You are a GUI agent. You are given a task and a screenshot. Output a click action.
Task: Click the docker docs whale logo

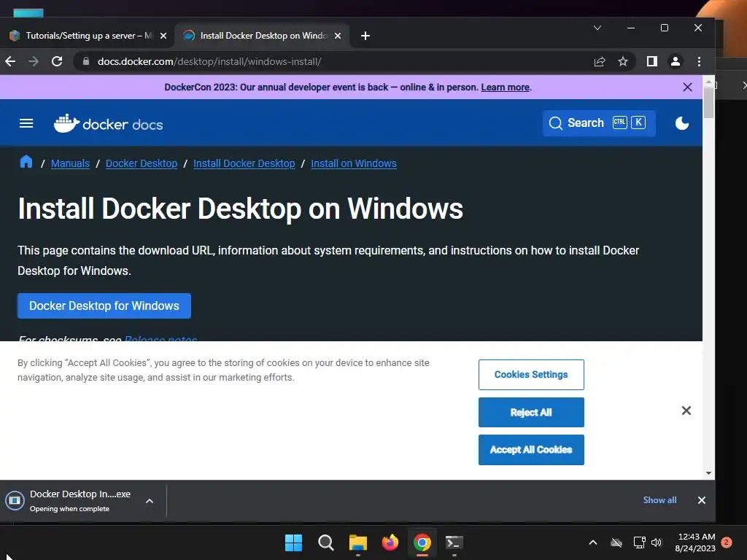[108, 124]
